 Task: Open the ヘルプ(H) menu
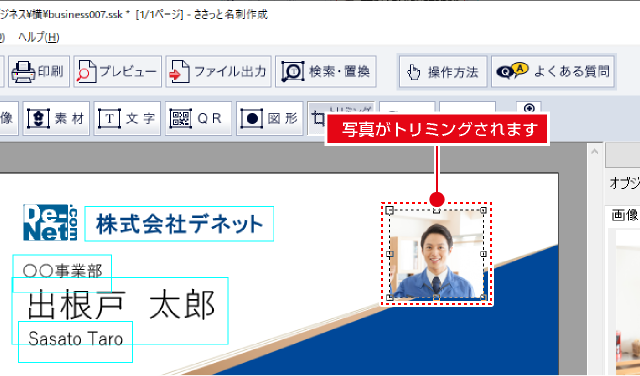tap(39, 38)
